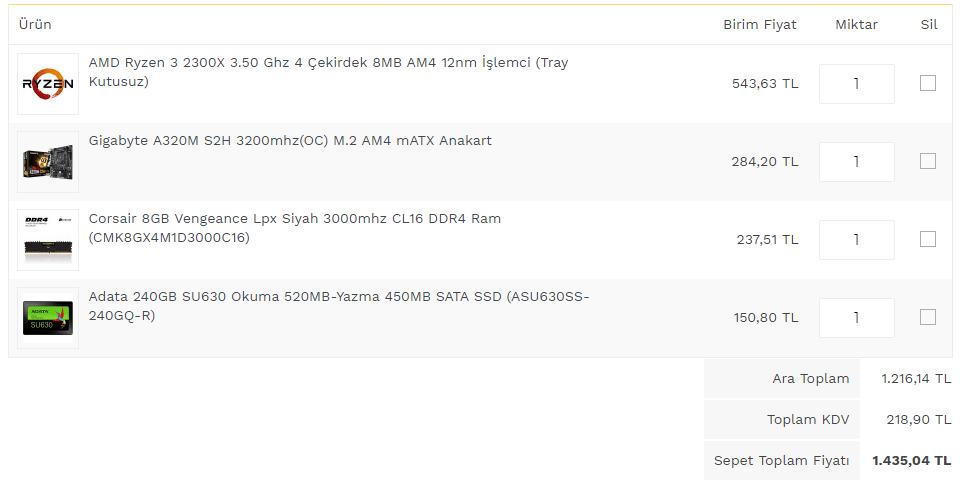Open Adata 240GB SU630 SSD product link

point(338,297)
